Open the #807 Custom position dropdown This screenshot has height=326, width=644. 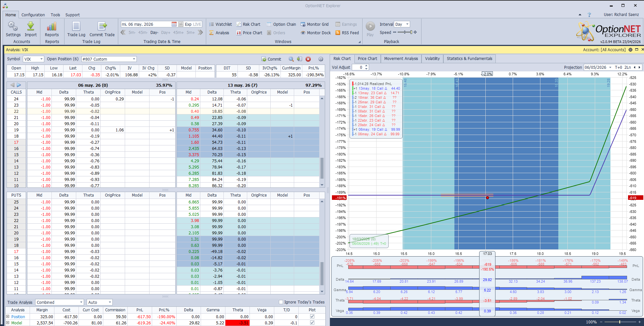[x=134, y=59]
